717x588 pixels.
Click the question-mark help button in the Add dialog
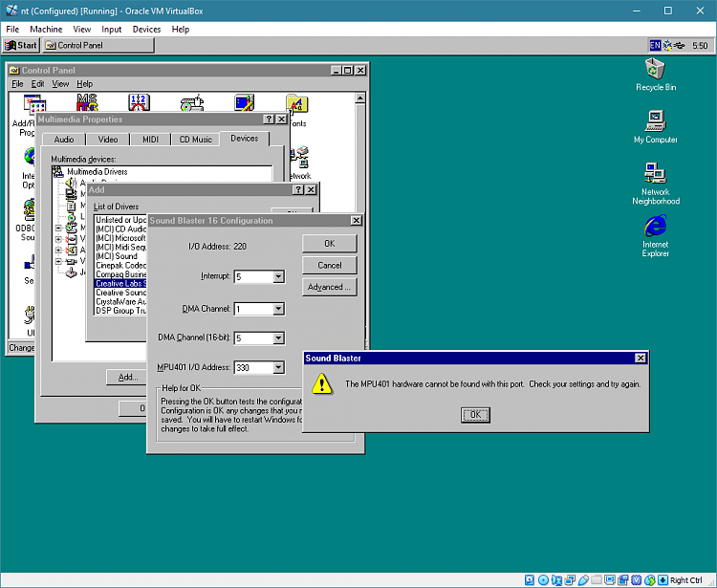click(x=298, y=189)
